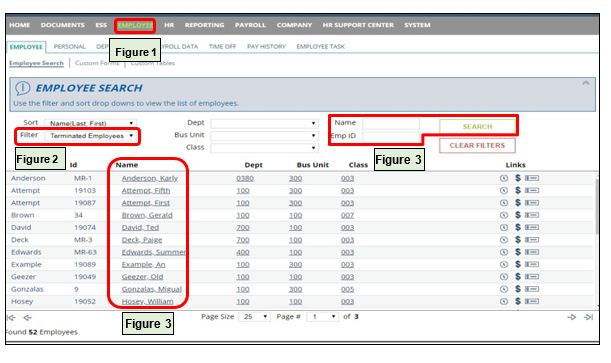Click the card icon in the Attempt, First row
Viewport: 611px width, 363px height.
pos(532,203)
